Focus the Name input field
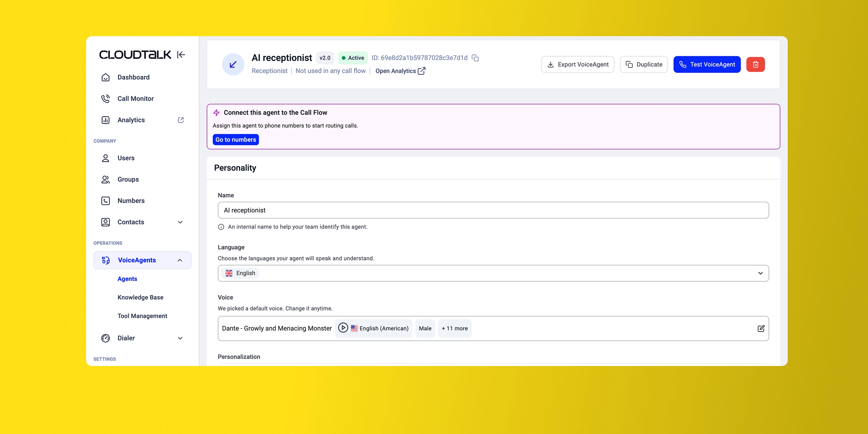 click(x=493, y=210)
